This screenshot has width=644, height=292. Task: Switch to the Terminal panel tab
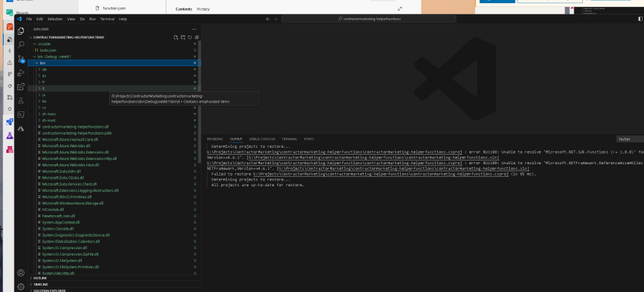[x=290, y=139]
